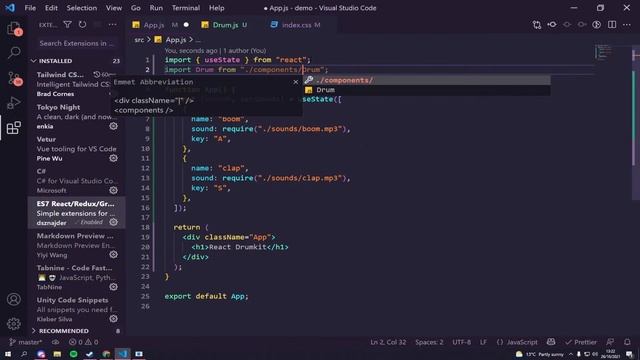
Task: Open the Edit menu
Action: (51, 8)
